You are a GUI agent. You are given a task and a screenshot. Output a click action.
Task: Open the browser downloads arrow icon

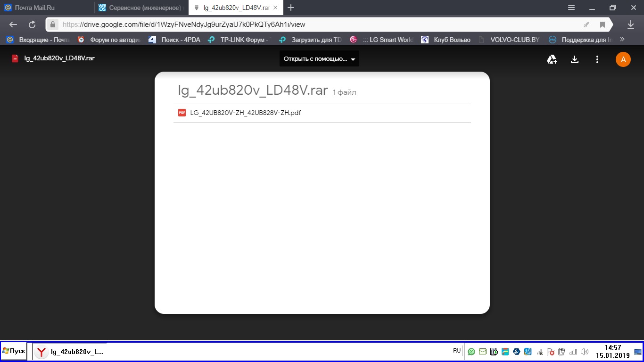(630, 25)
